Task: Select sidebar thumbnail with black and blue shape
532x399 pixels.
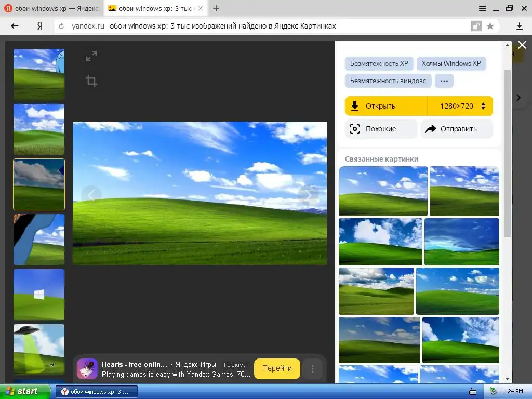Action: pos(39,239)
